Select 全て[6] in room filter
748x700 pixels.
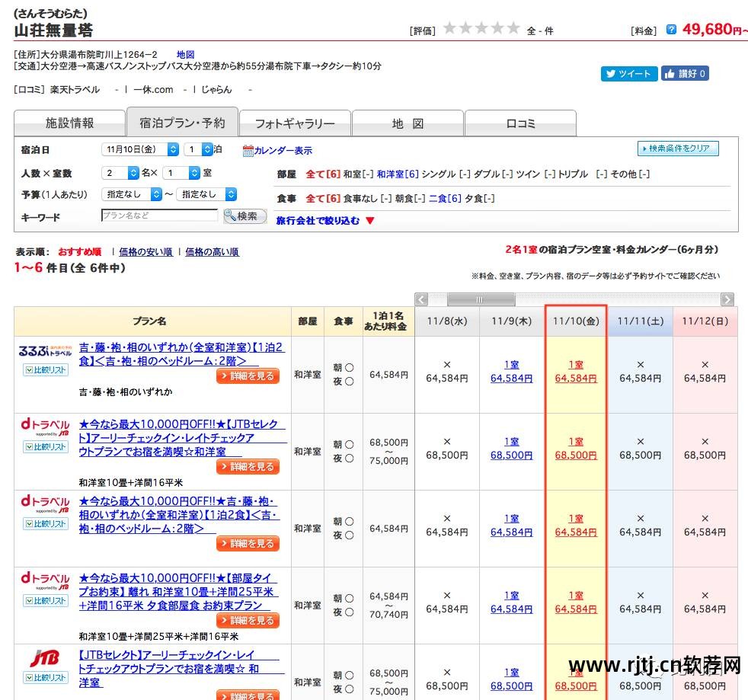[x=323, y=174]
